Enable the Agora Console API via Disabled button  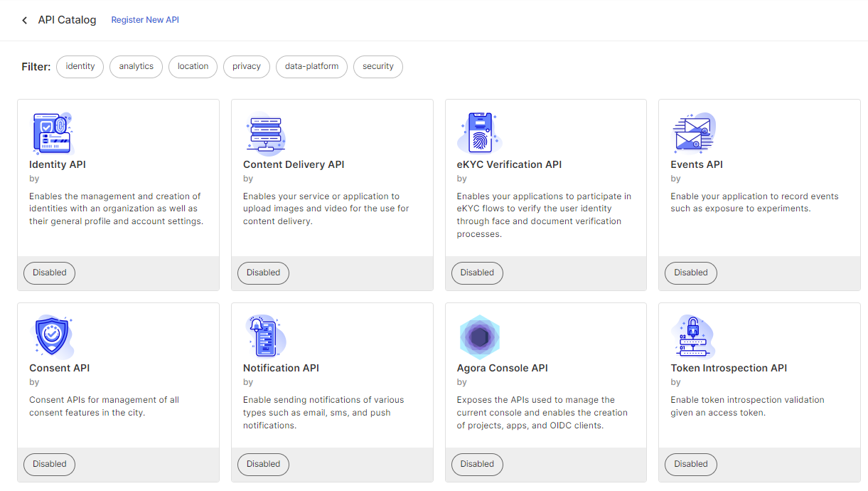(x=477, y=464)
